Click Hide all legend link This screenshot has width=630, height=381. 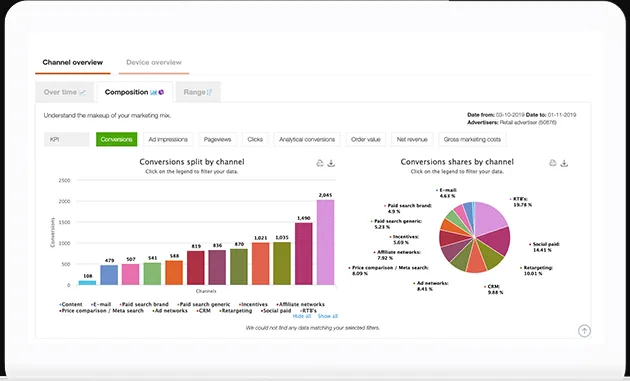click(x=302, y=316)
